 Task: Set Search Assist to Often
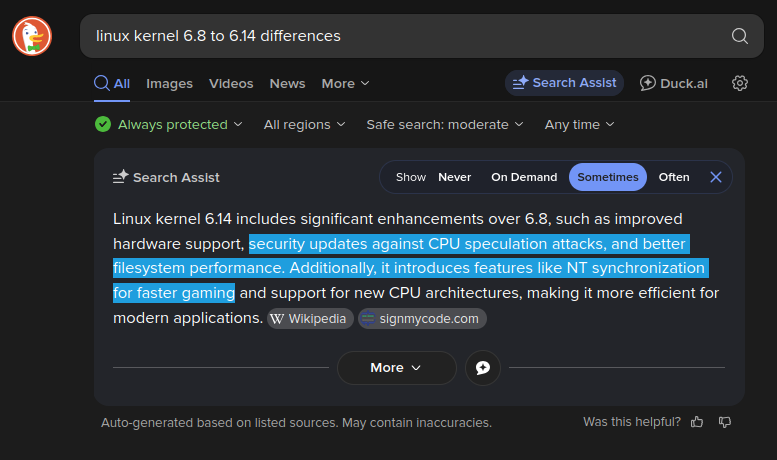[x=674, y=177]
